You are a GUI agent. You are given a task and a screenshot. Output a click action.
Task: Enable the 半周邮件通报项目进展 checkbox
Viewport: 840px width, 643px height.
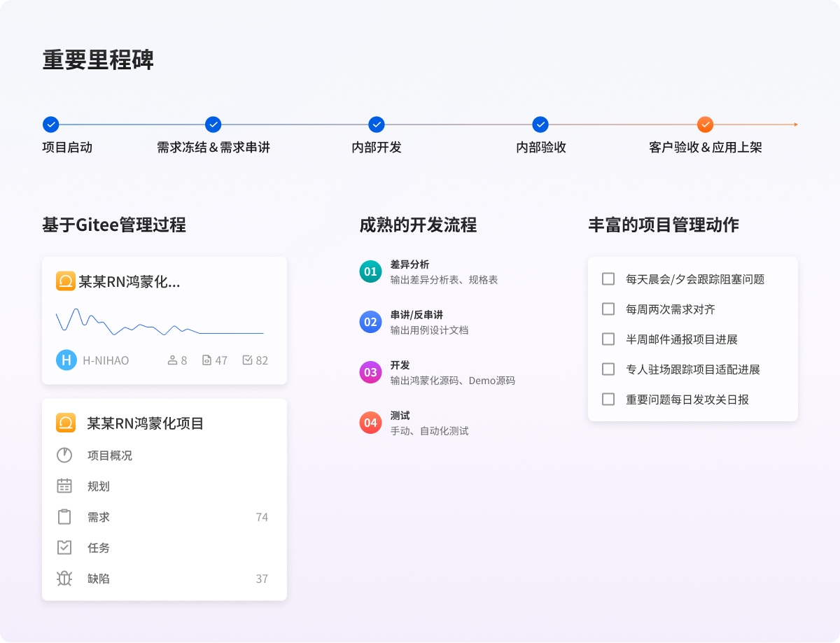(608, 339)
